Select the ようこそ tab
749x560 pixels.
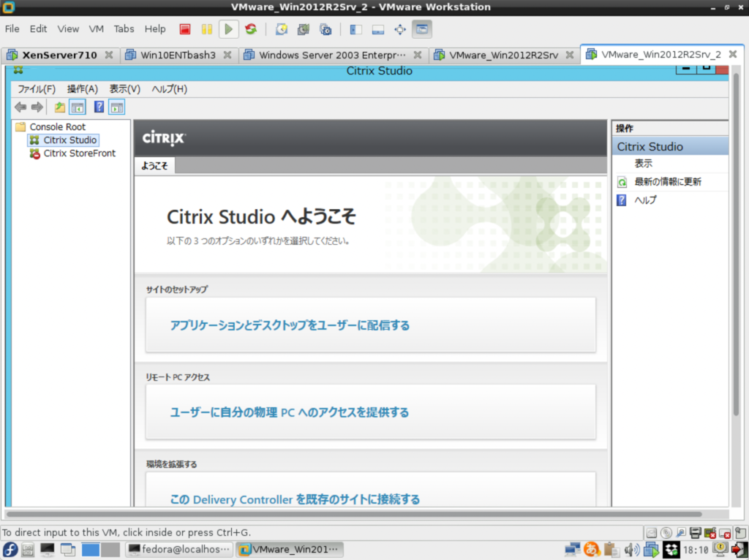point(154,166)
